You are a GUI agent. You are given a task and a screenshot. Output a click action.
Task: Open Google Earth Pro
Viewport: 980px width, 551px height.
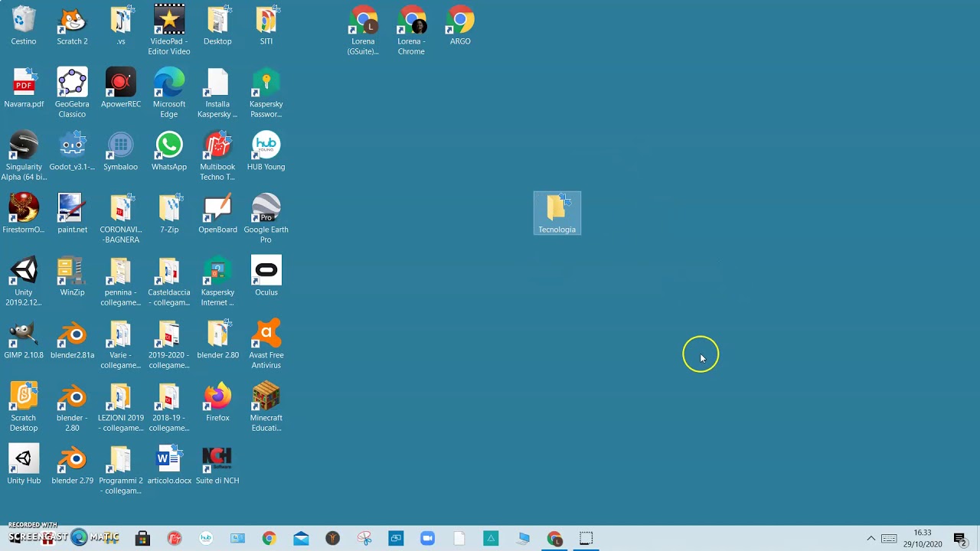click(266, 219)
